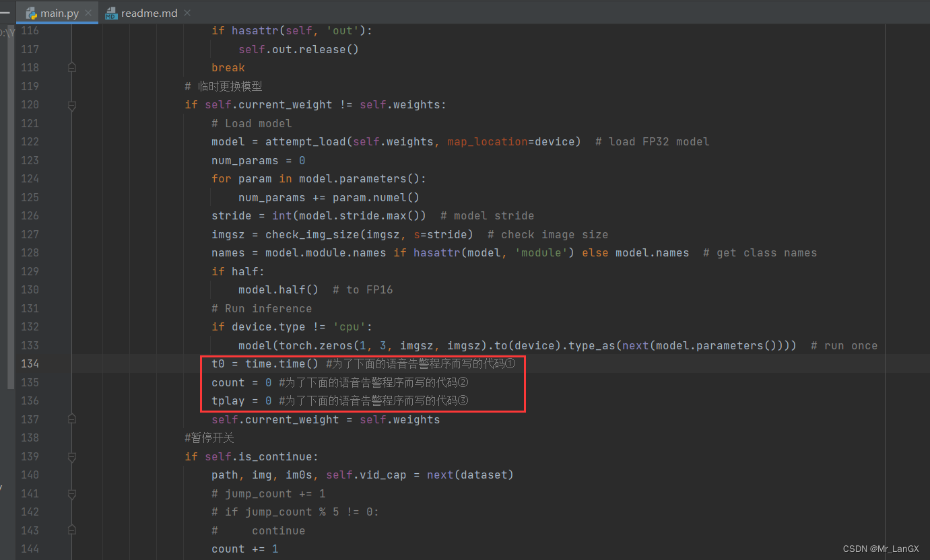The height and width of the screenshot is (560, 930).
Task: Click the '# model stride' comment
Action: coord(487,215)
